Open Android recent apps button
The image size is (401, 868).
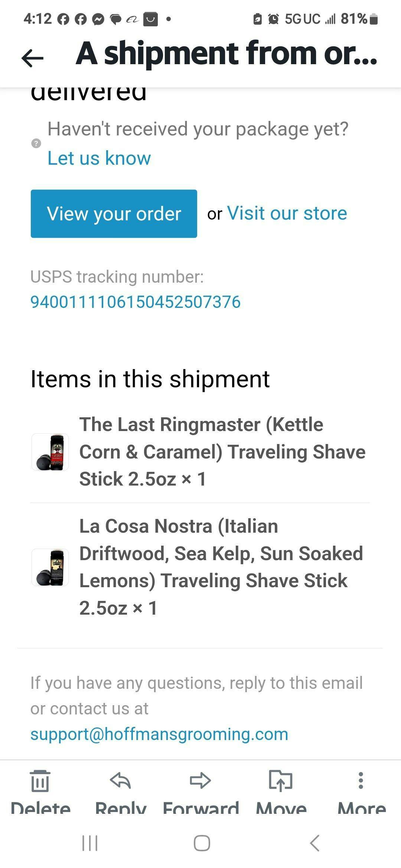[x=89, y=843]
